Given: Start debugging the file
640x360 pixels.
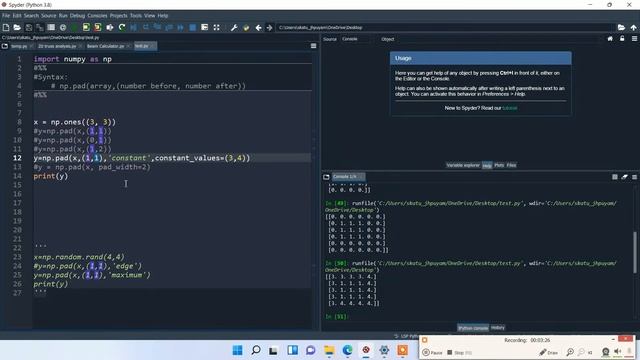Looking at the screenshot, I should (x=133, y=27).
